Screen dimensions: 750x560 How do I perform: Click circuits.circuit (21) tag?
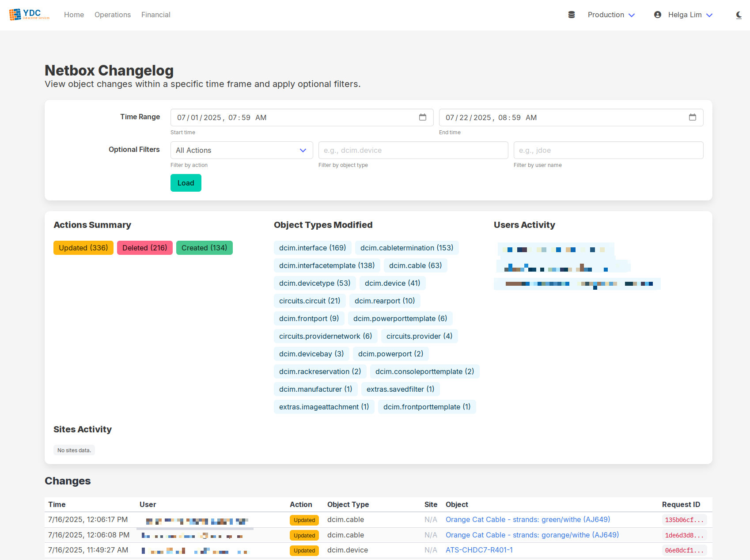310,301
